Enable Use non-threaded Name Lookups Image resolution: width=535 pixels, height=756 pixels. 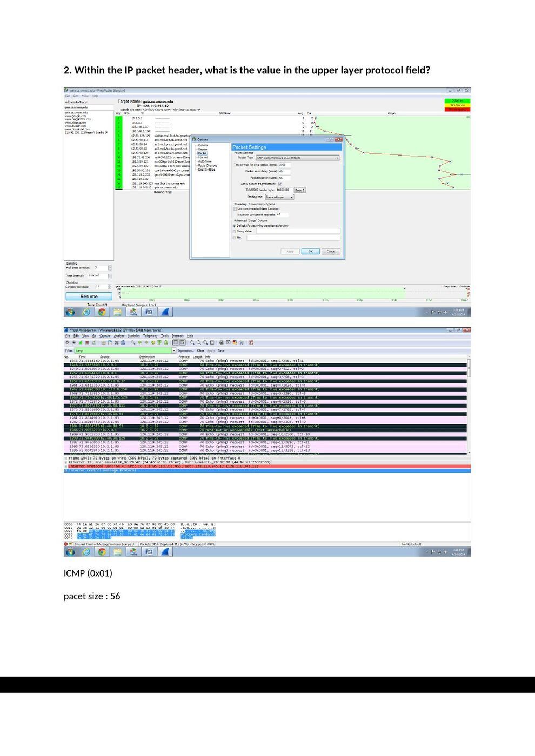point(235,208)
